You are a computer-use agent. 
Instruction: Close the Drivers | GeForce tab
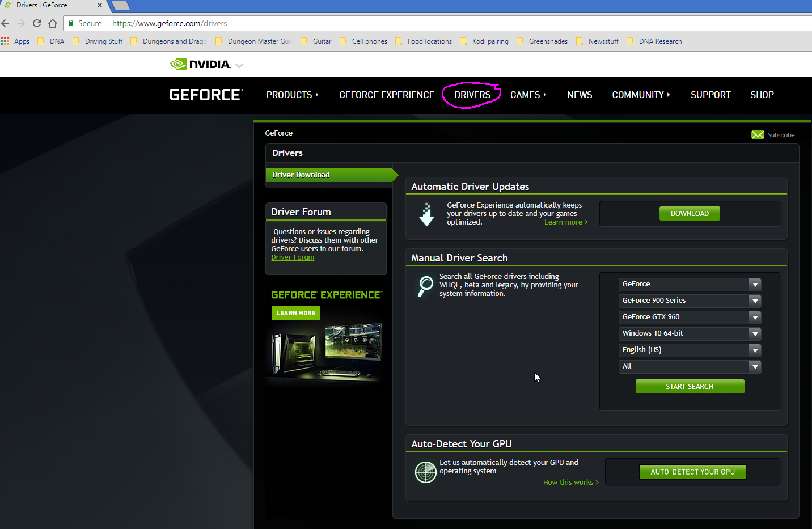tap(100, 5)
